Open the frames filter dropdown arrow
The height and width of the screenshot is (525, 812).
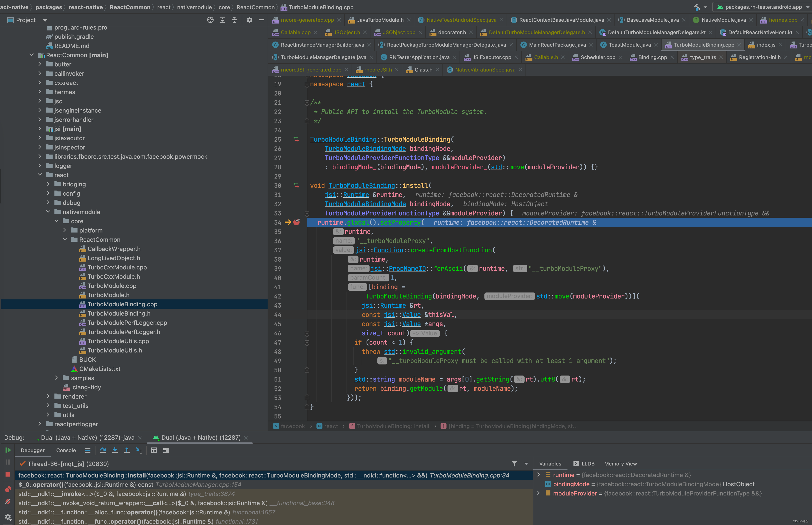526,464
